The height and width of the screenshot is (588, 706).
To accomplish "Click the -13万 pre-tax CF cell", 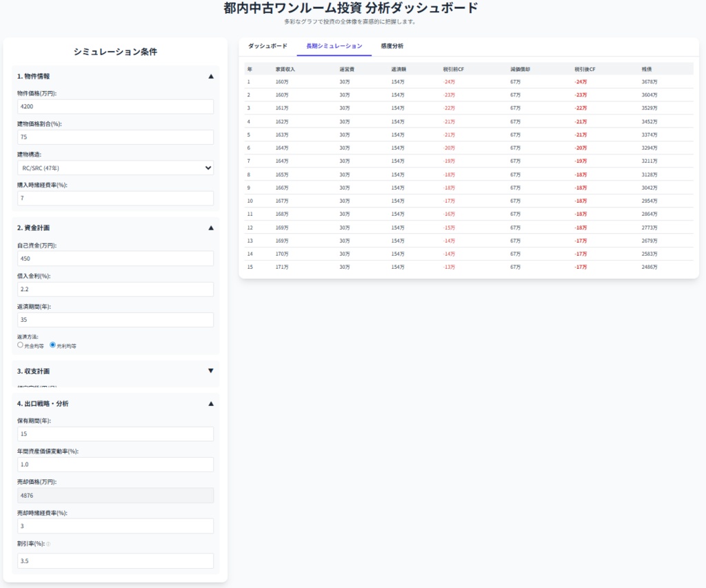I will tap(449, 267).
